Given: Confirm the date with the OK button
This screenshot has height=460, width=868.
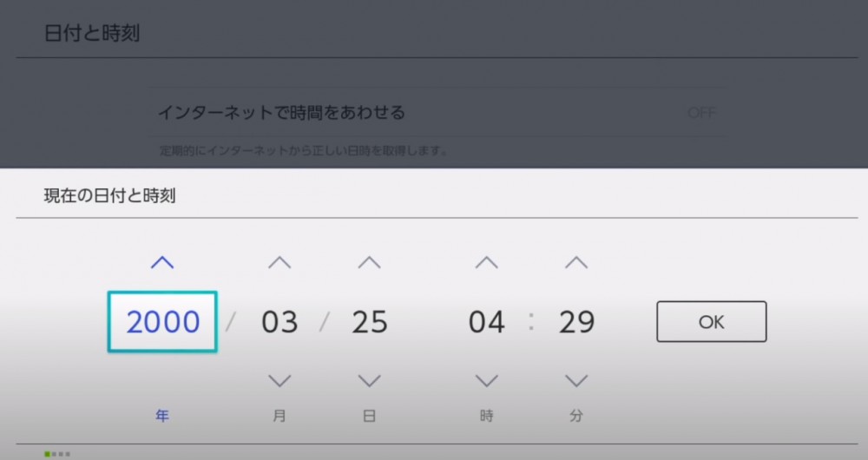Looking at the screenshot, I should point(711,322).
